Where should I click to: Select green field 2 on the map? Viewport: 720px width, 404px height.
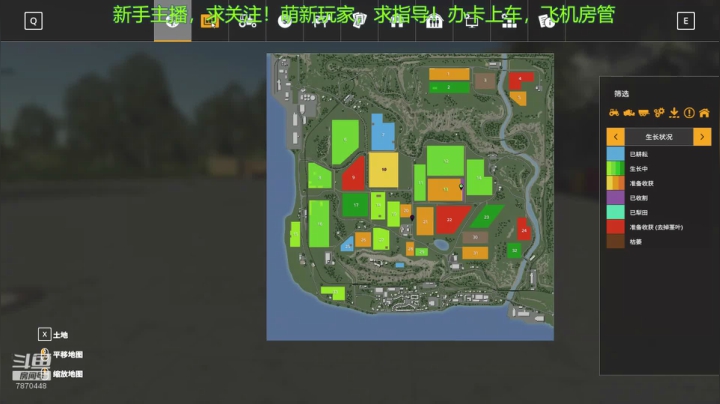click(449, 87)
